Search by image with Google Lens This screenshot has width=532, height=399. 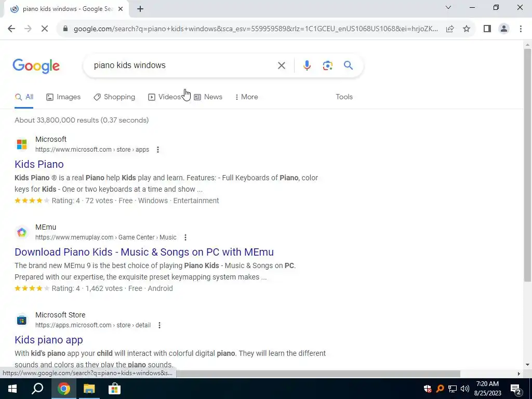point(327,65)
